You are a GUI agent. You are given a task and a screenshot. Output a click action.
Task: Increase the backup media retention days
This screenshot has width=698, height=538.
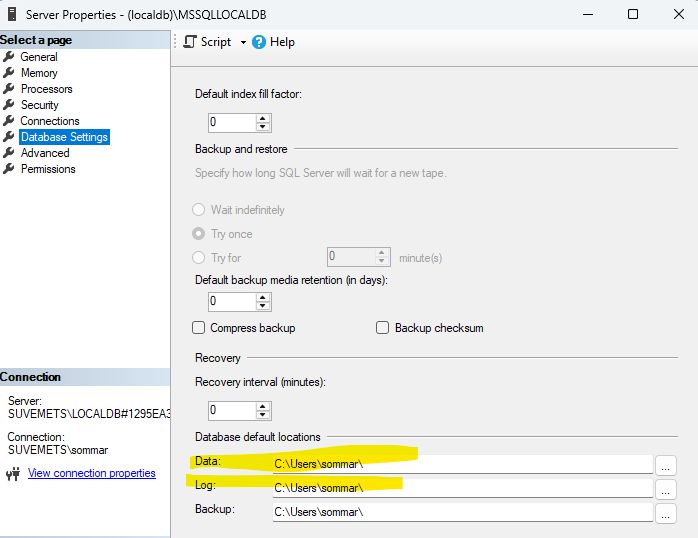[x=263, y=298]
